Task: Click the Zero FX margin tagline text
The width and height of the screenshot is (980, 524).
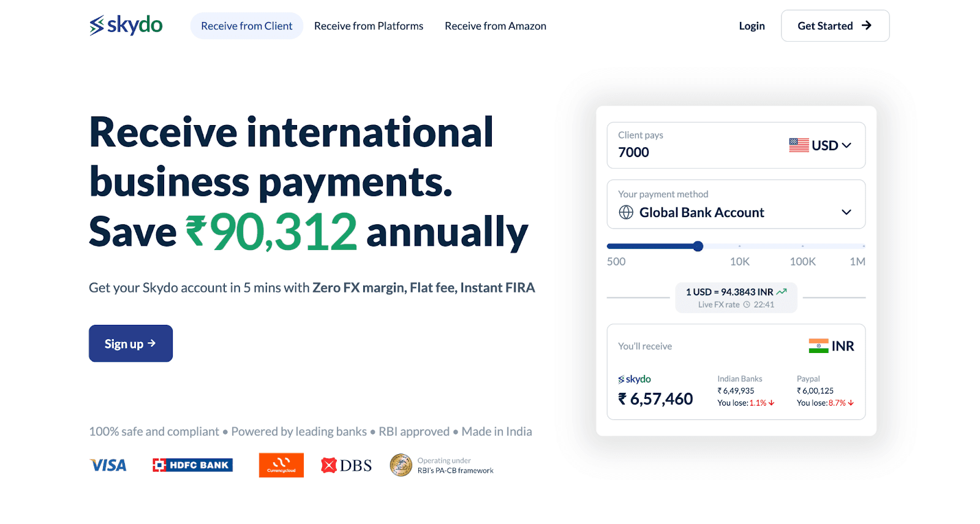Action: (424, 287)
